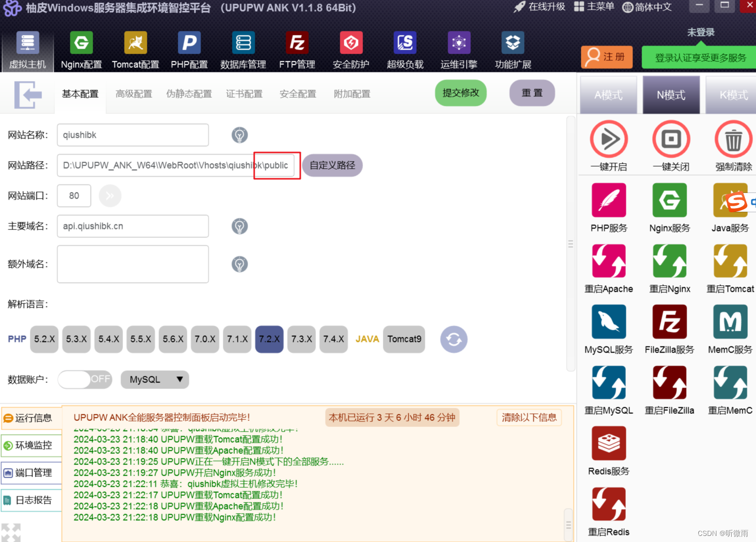Switch to 证书配置 tab

pos(244,94)
